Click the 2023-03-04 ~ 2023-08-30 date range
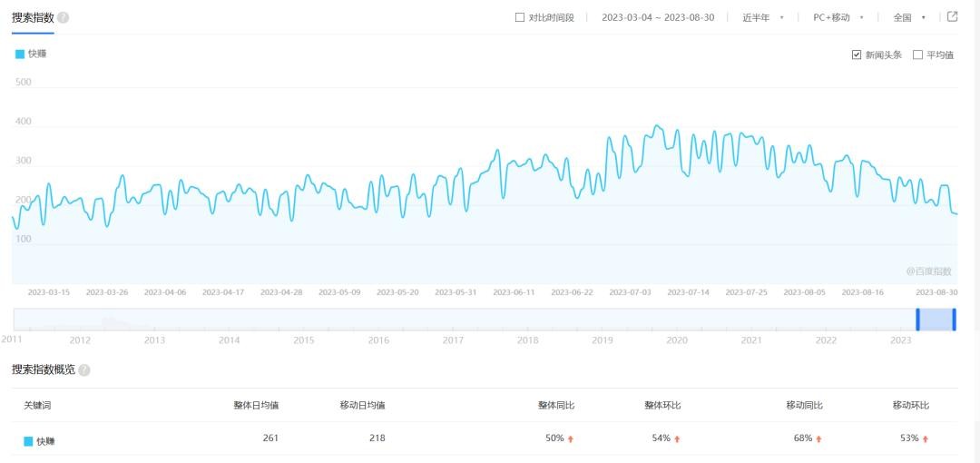Image resolution: width=980 pixels, height=463 pixels. (657, 17)
